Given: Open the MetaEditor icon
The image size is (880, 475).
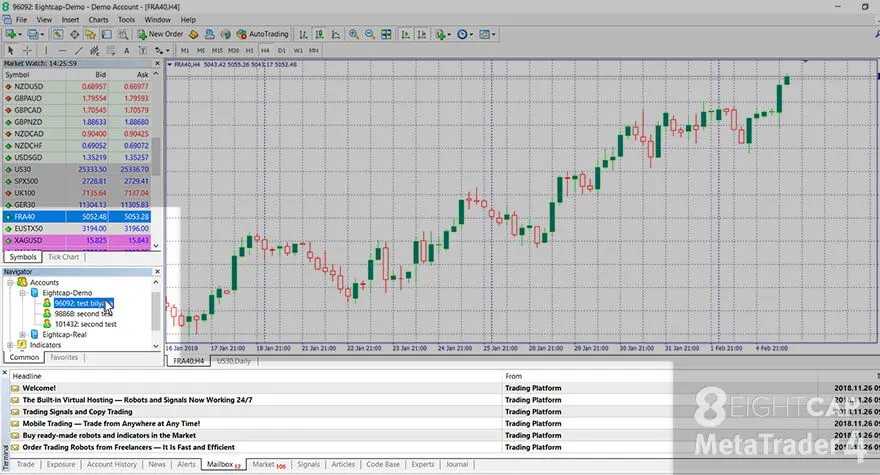Looking at the screenshot, I should click(194, 34).
